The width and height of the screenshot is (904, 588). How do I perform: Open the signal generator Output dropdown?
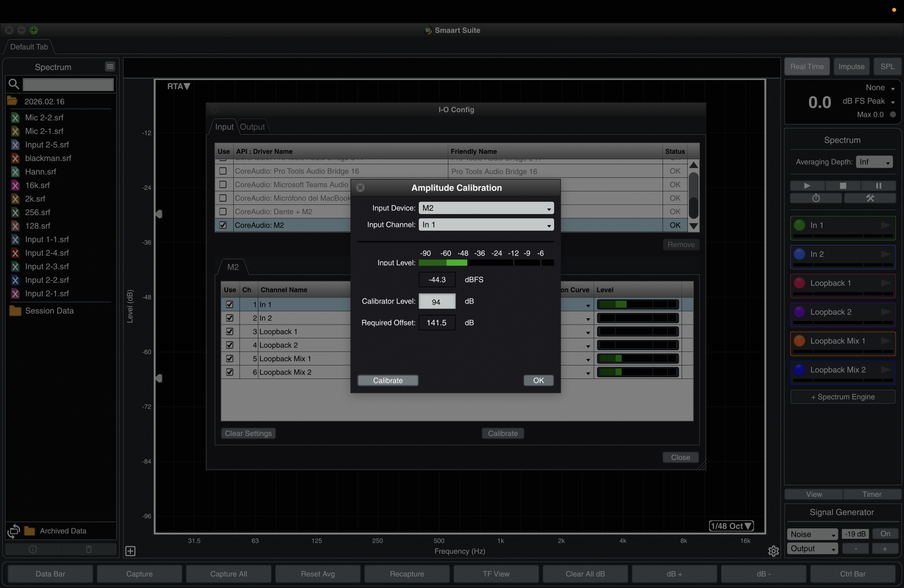point(813,548)
